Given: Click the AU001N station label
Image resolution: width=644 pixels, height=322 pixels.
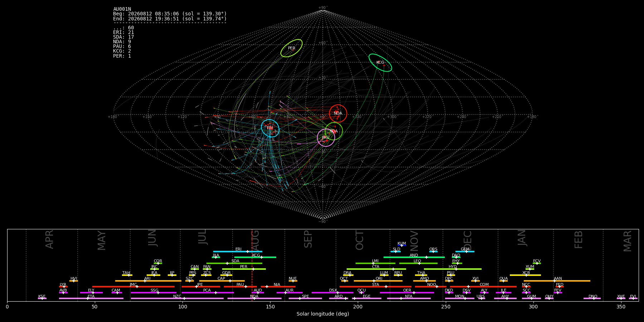Looking at the screenshot, I should (x=122, y=9).
